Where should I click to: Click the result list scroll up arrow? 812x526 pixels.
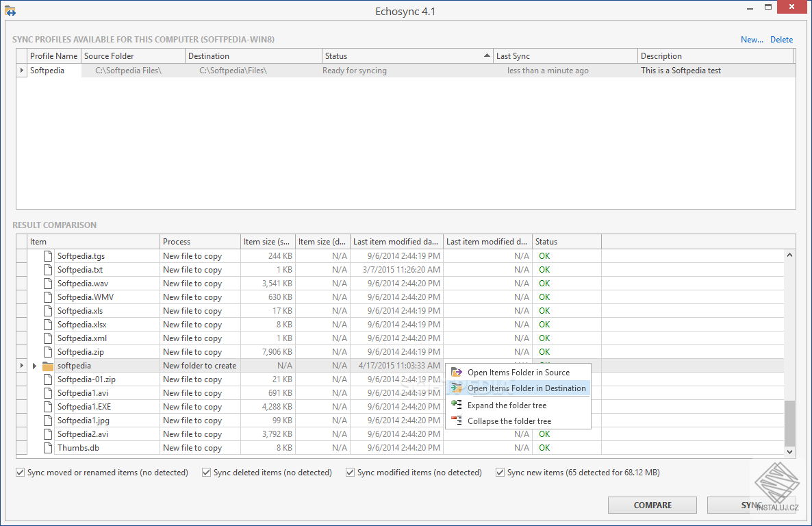click(x=789, y=255)
